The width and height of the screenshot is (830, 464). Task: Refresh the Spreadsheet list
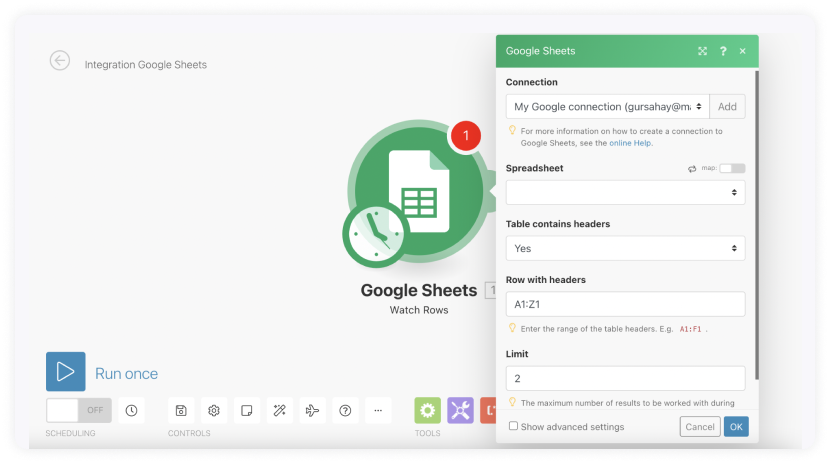692,169
